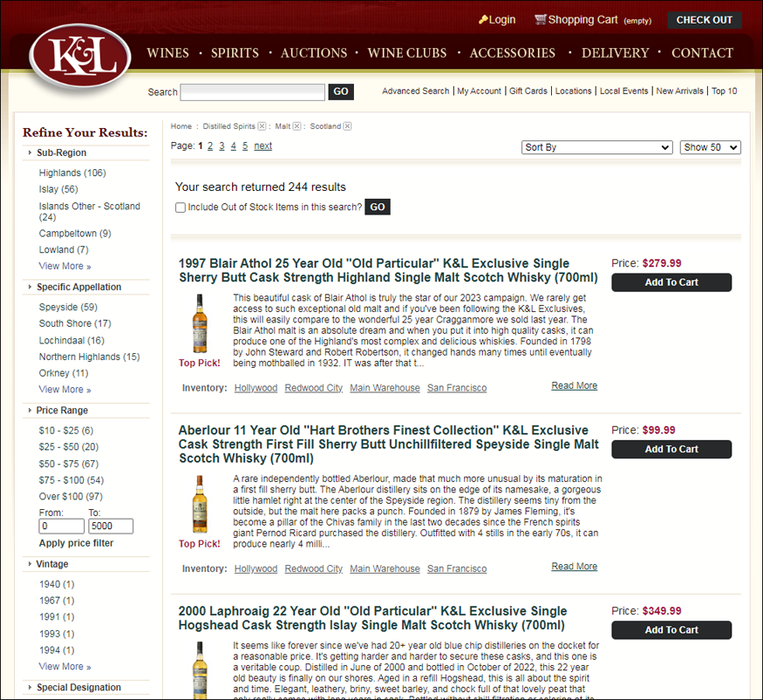Go to results page 5
The image size is (763, 700).
point(245,146)
